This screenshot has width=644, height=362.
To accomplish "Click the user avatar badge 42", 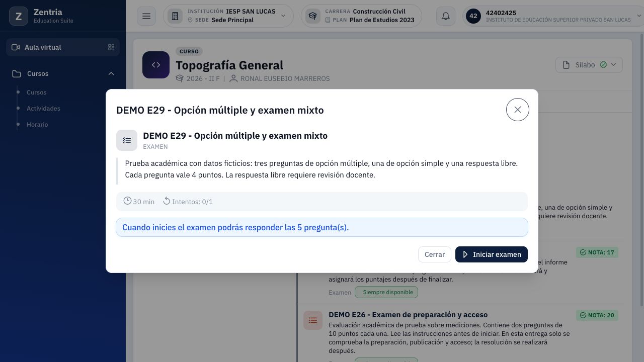I will [x=473, y=16].
